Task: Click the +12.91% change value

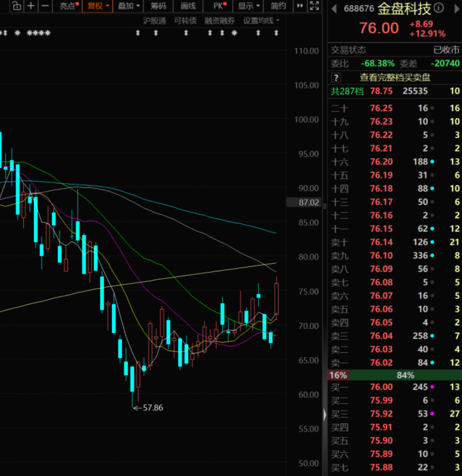Action: (428, 33)
